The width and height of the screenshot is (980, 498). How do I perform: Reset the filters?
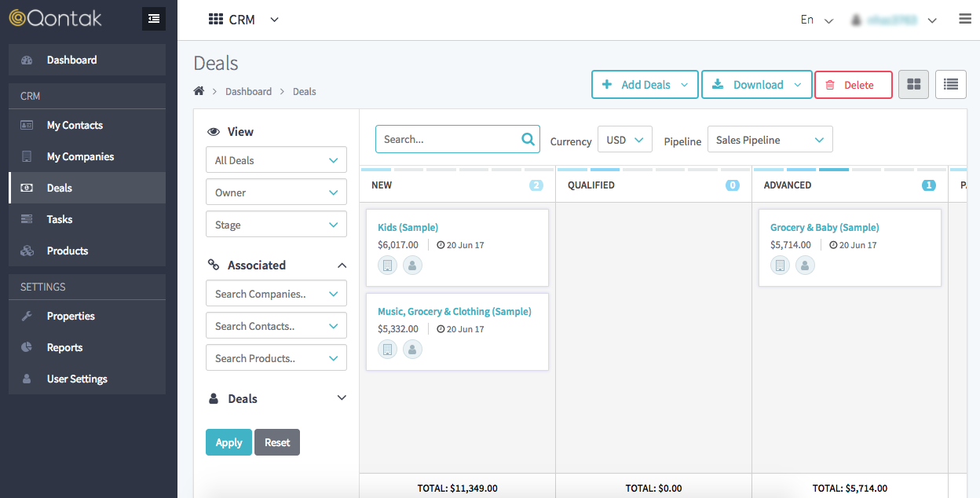click(x=277, y=442)
